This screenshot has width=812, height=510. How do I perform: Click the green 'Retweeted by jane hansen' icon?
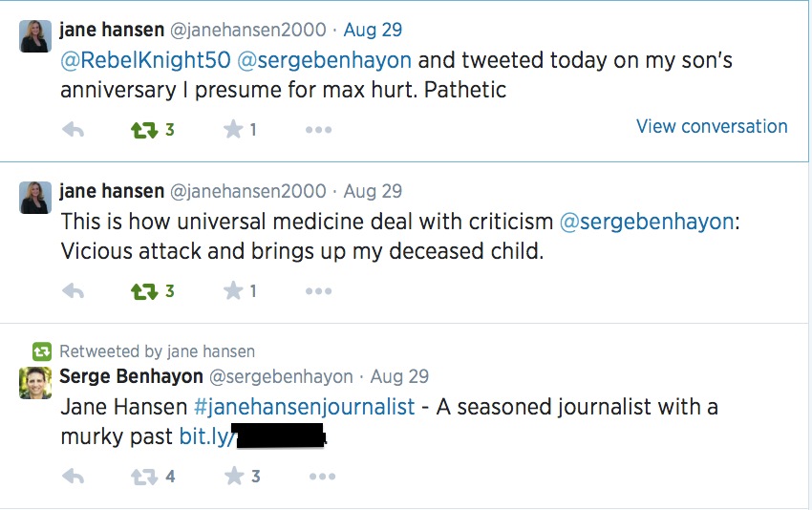pos(41,351)
